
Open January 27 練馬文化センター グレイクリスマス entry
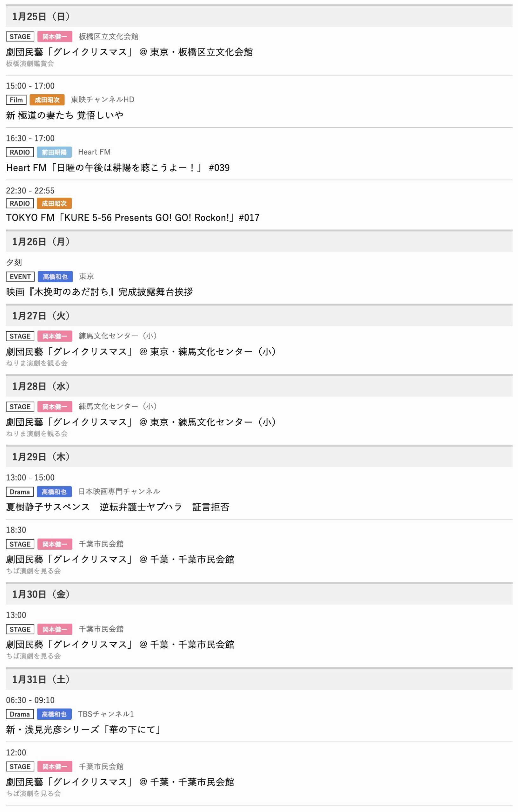141,351
